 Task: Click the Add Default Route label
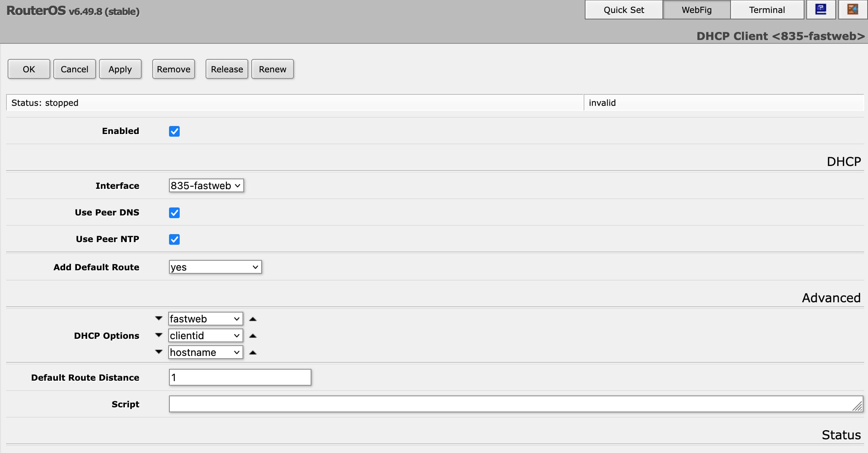[x=96, y=267]
